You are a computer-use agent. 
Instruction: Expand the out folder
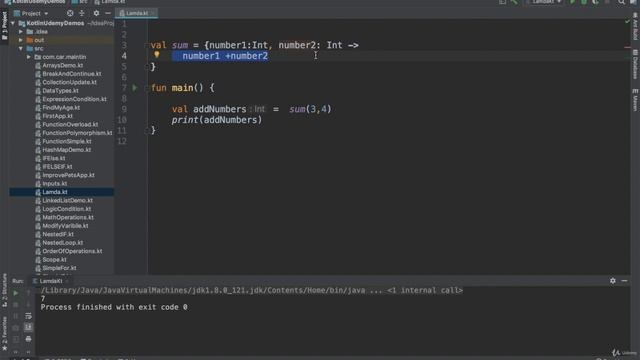click(x=21, y=40)
